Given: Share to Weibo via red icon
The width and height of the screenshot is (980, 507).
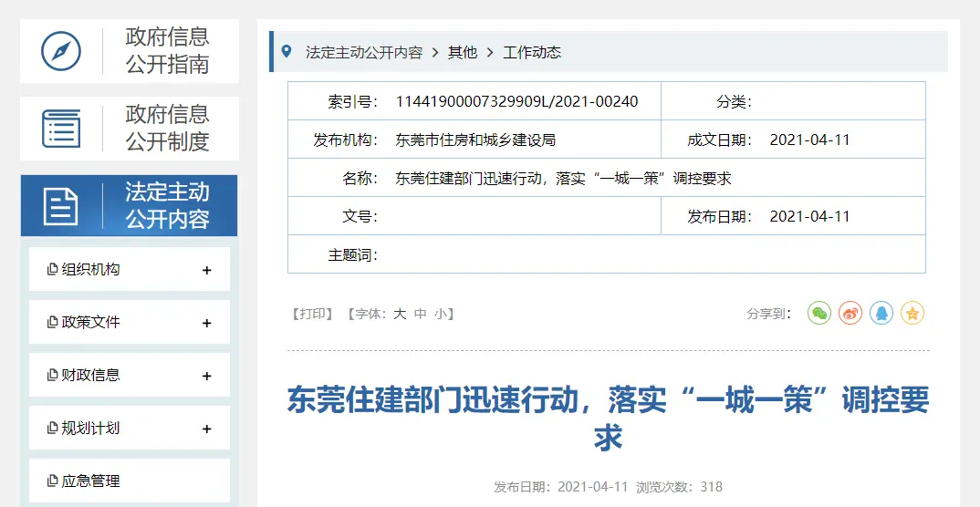Looking at the screenshot, I should pyautogui.click(x=850, y=313).
